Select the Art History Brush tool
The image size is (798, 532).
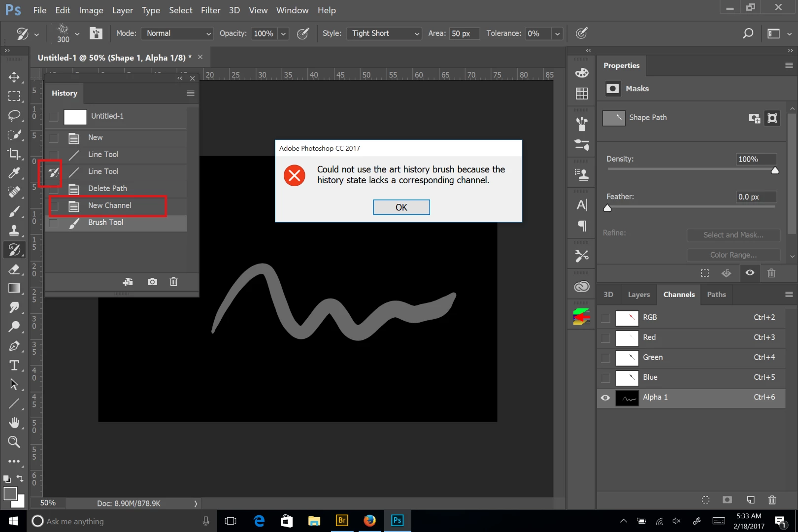[x=14, y=250]
